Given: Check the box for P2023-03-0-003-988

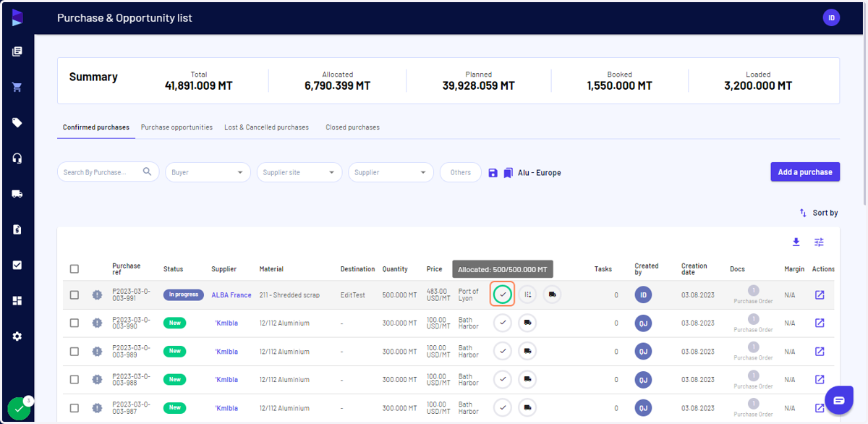Looking at the screenshot, I should [x=75, y=379].
